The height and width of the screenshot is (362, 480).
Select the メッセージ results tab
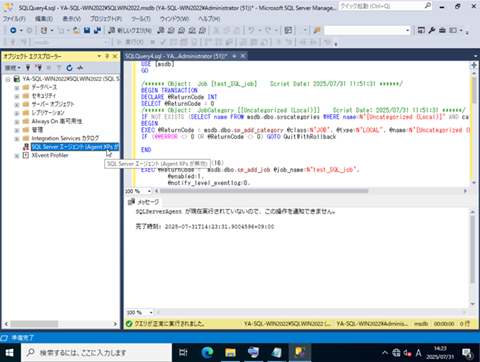point(144,202)
